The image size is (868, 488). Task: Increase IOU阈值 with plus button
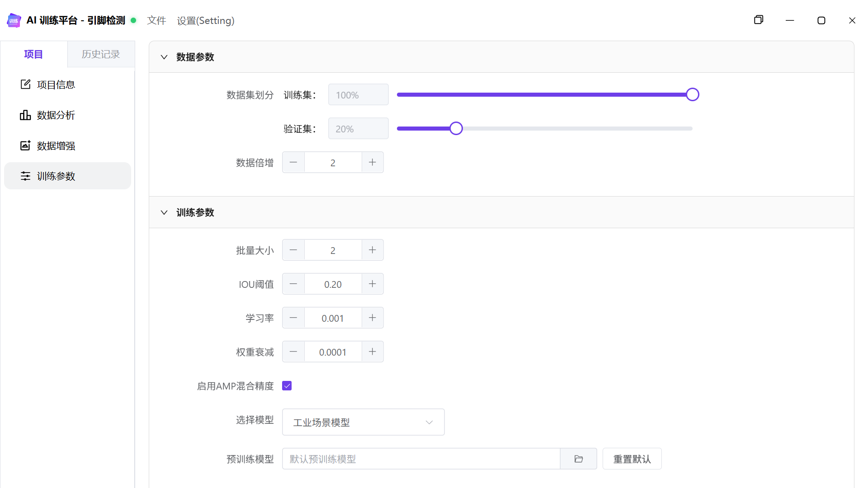[x=373, y=284]
